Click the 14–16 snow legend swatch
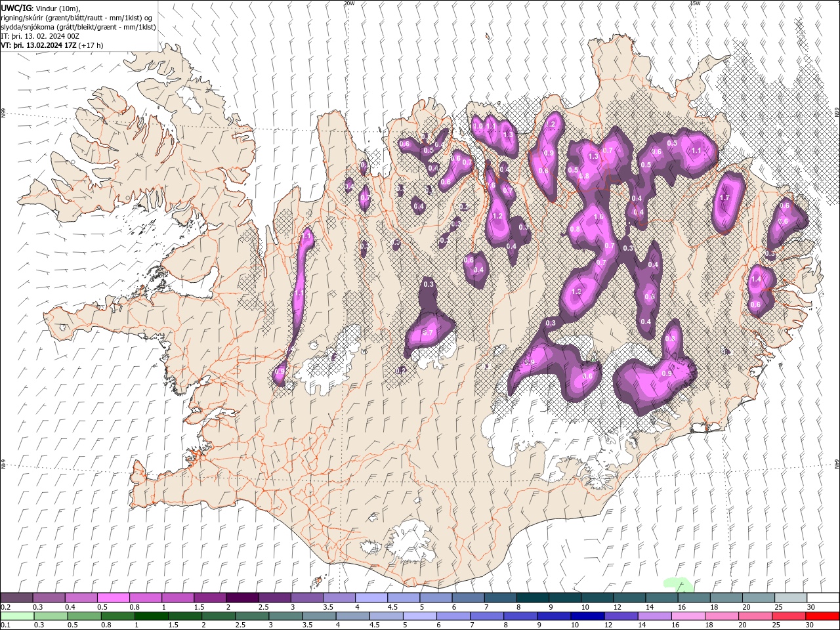This screenshot has height=630, width=840. click(661, 598)
